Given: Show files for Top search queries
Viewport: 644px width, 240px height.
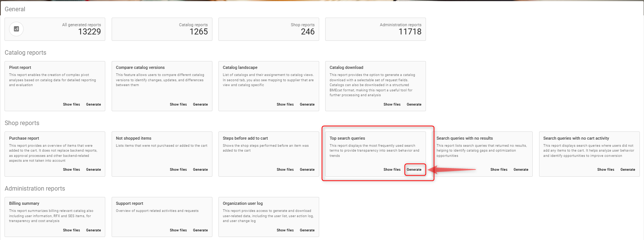Looking at the screenshot, I should [392, 170].
